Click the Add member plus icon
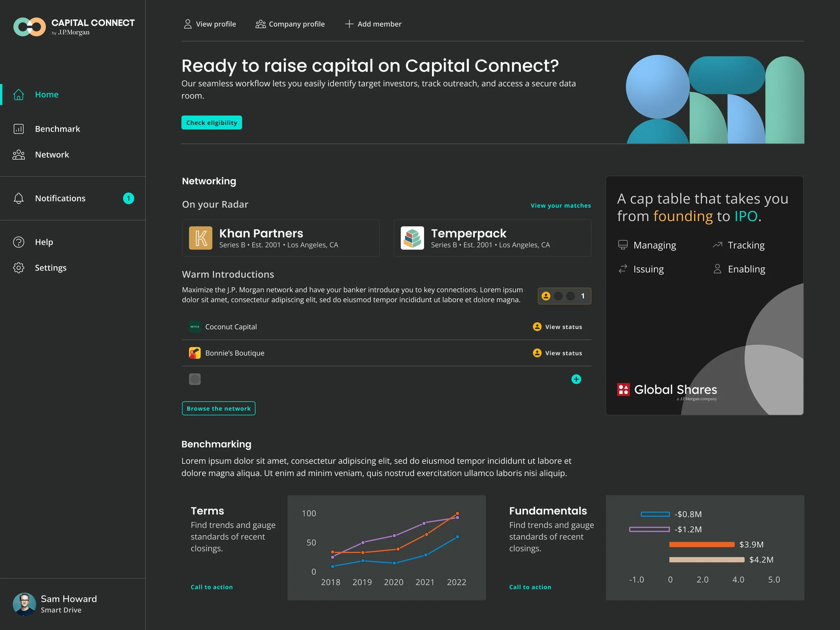The height and width of the screenshot is (630, 840). 349,24
